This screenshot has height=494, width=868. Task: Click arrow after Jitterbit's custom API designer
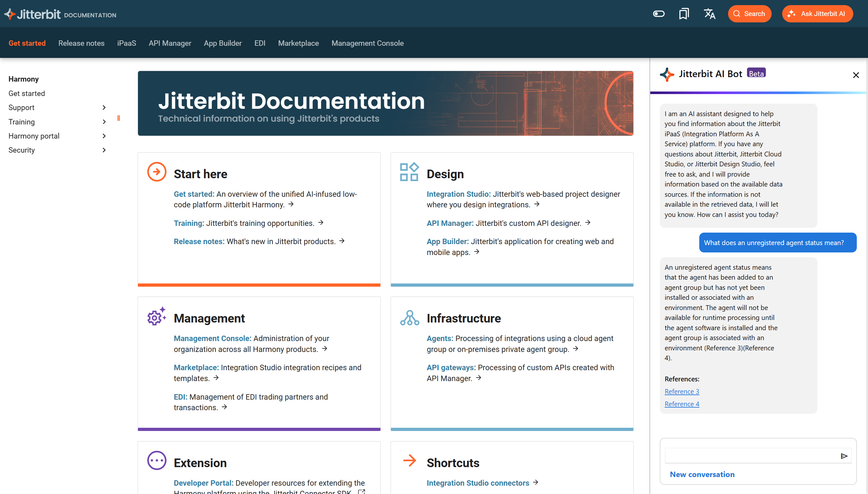click(588, 223)
